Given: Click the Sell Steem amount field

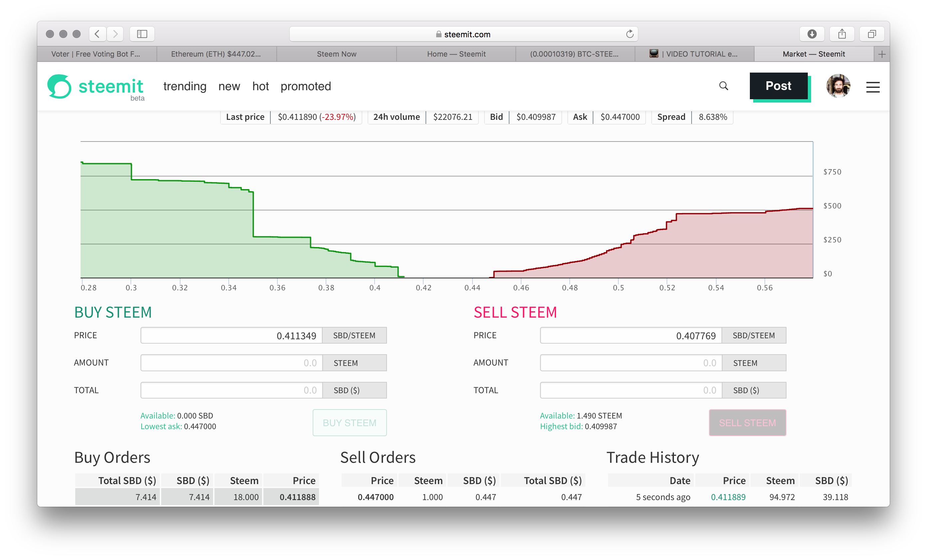Looking at the screenshot, I should click(x=631, y=363).
